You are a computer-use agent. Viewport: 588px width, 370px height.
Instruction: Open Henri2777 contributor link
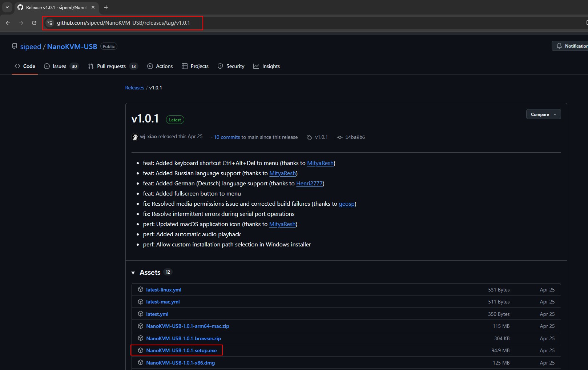click(x=309, y=184)
